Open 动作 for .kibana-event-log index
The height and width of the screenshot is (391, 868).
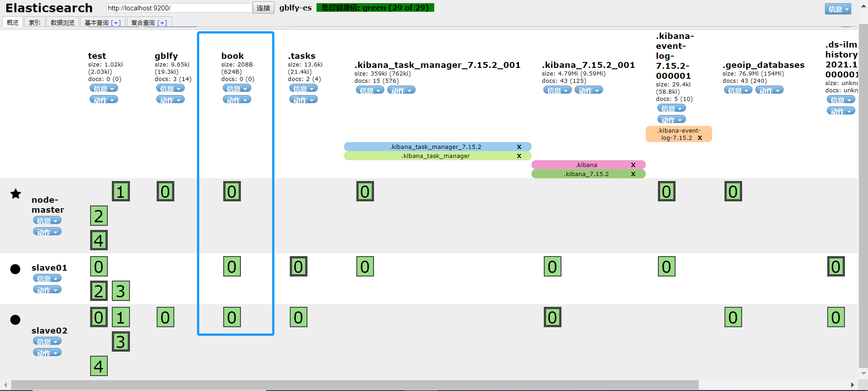point(671,119)
